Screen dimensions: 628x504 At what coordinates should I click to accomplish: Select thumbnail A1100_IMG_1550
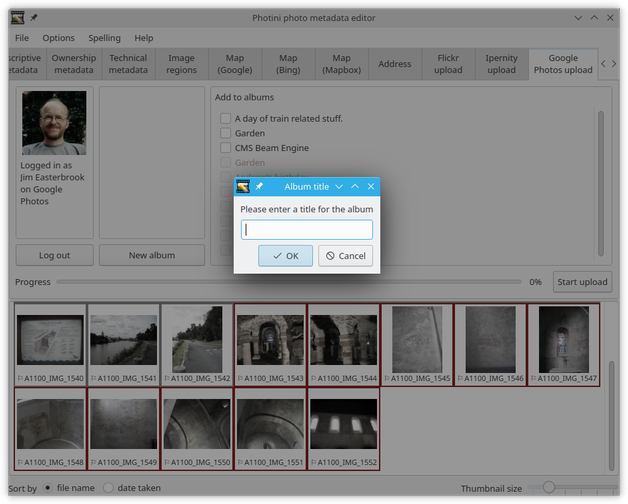tap(197, 429)
